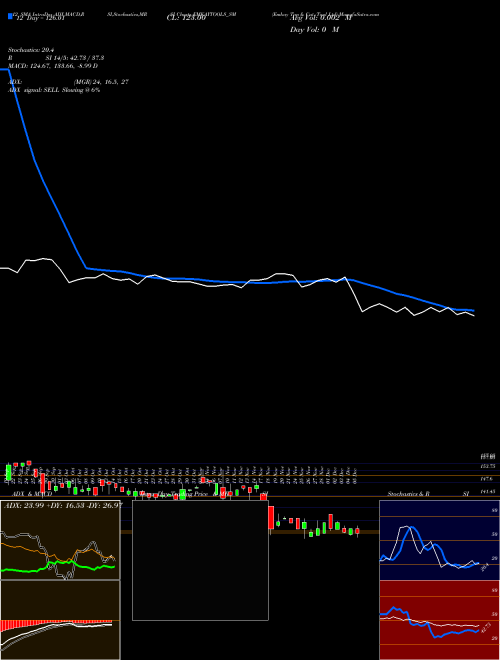
Task: Click the 141.45 price axis label
Action: click(x=487, y=491)
